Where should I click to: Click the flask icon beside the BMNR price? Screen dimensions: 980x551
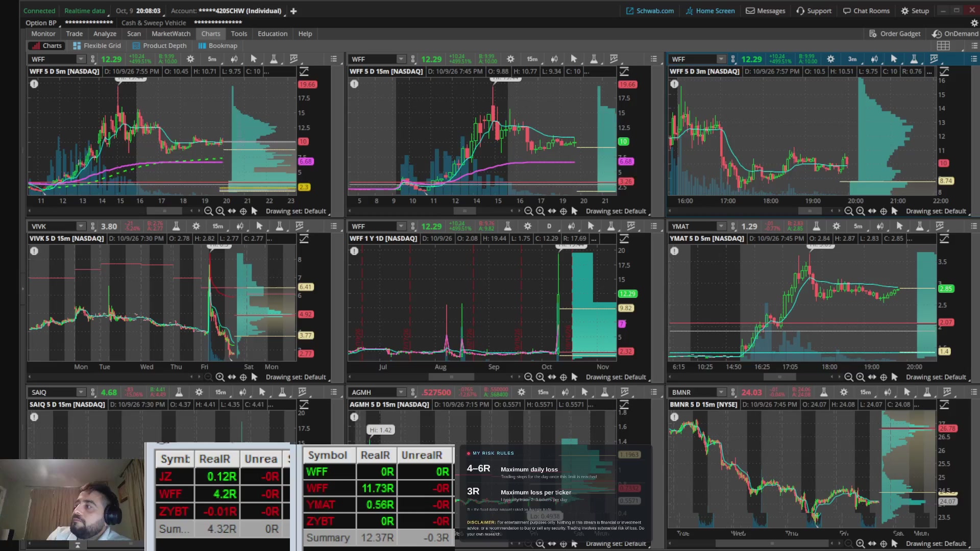[823, 392]
